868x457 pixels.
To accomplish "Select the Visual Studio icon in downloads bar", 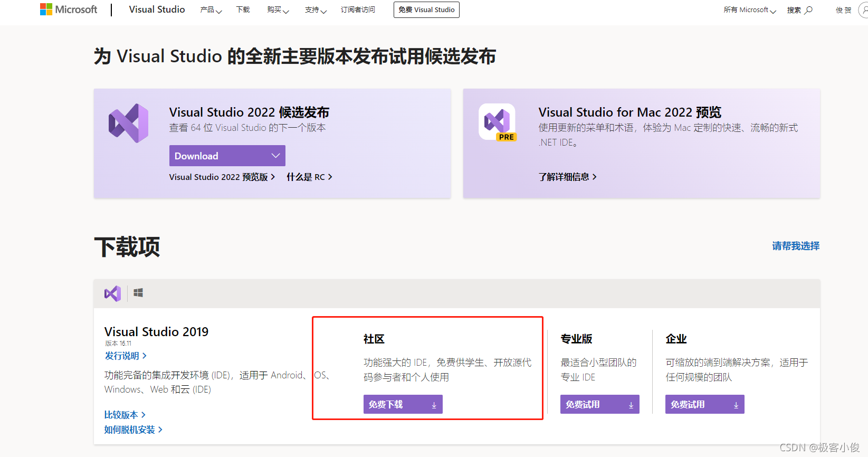I will click(x=112, y=293).
